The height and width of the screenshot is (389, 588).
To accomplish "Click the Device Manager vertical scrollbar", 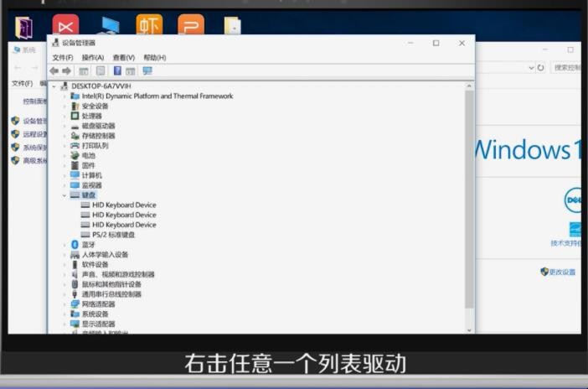I will coord(469,210).
